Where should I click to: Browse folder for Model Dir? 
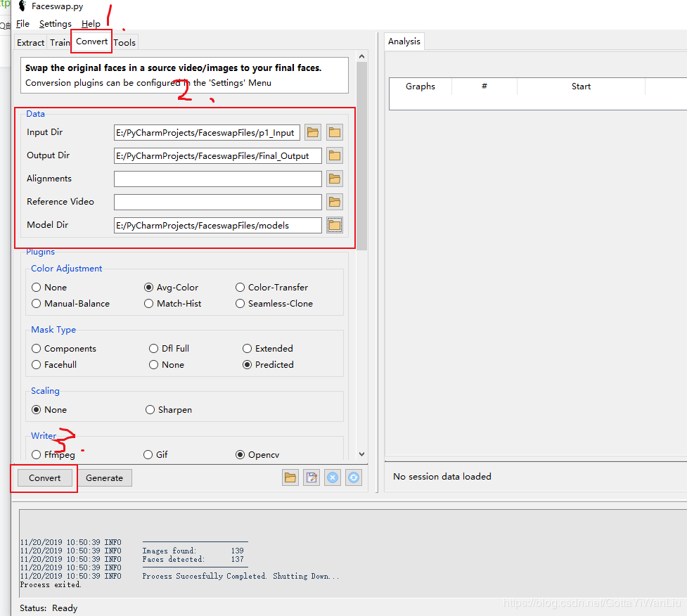[x=335, y=225]
